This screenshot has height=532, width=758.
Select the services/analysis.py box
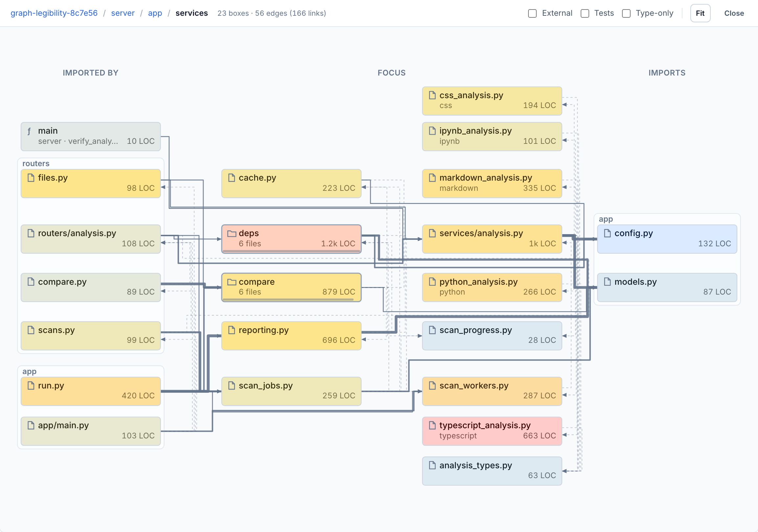point(492,239)
